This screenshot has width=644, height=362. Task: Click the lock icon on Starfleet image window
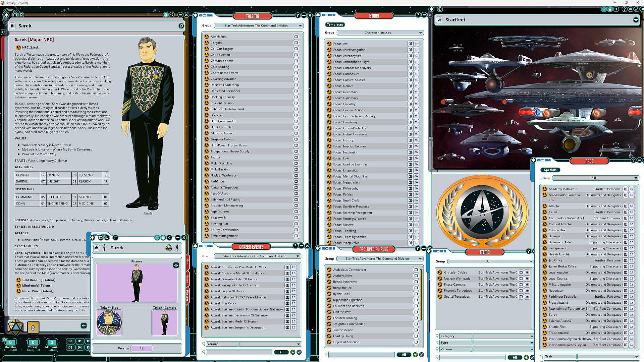[x=610, y=9]
